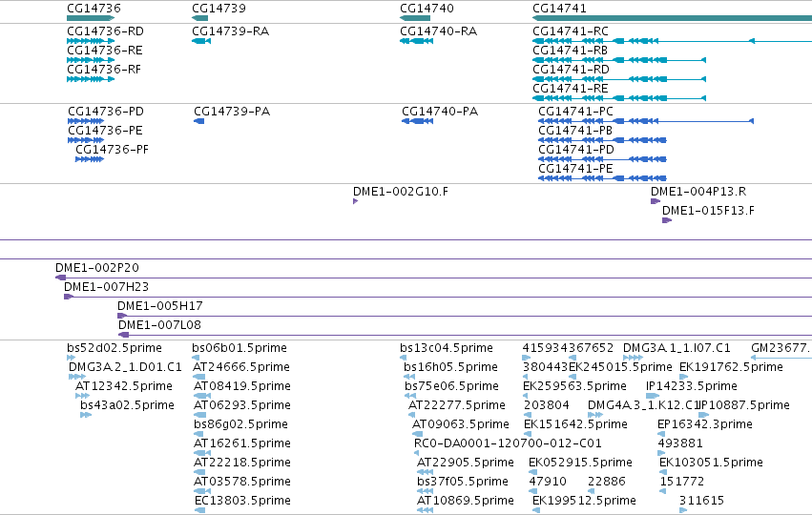The width and height of the screenshot is (812, 515).
Task: Select the CG14741 gene label
Action: coord(559,9)
